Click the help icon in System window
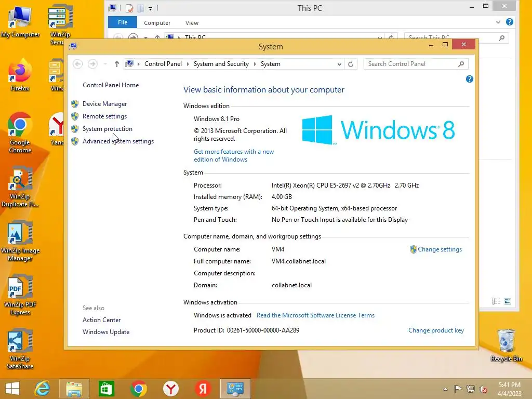Viewport: 532px width, 399px height. pos(469,79)
